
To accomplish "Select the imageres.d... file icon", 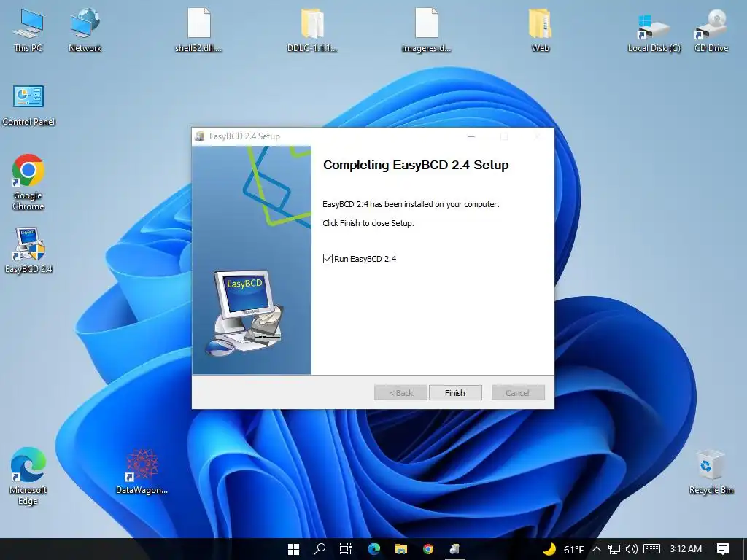I will click(x=426, y=29).
